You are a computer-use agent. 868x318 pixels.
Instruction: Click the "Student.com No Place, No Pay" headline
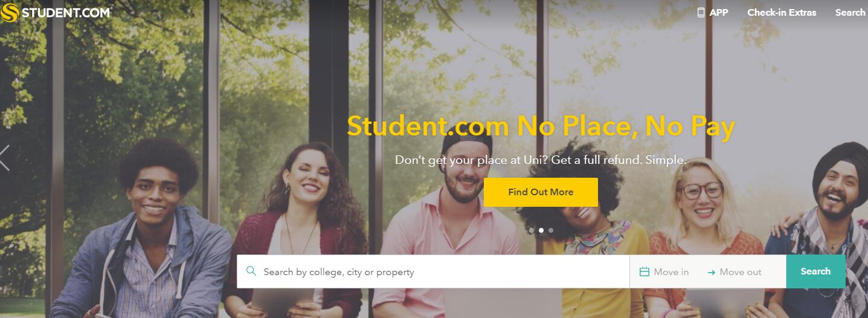tap(541, 126)
